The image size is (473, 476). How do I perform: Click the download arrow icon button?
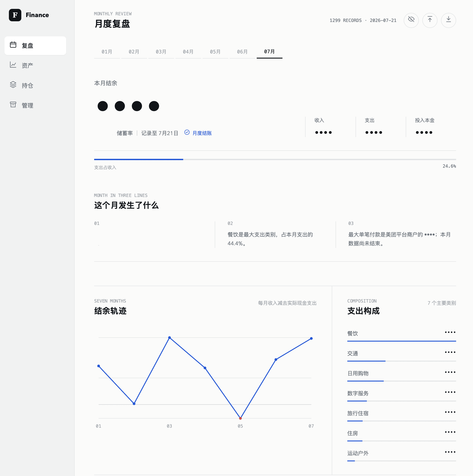pos(448,20)
